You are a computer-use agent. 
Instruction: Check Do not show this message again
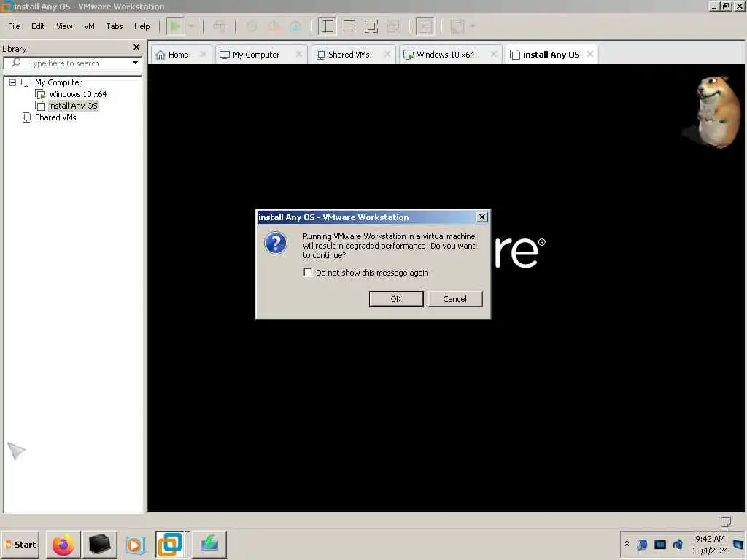pos(309,273)
